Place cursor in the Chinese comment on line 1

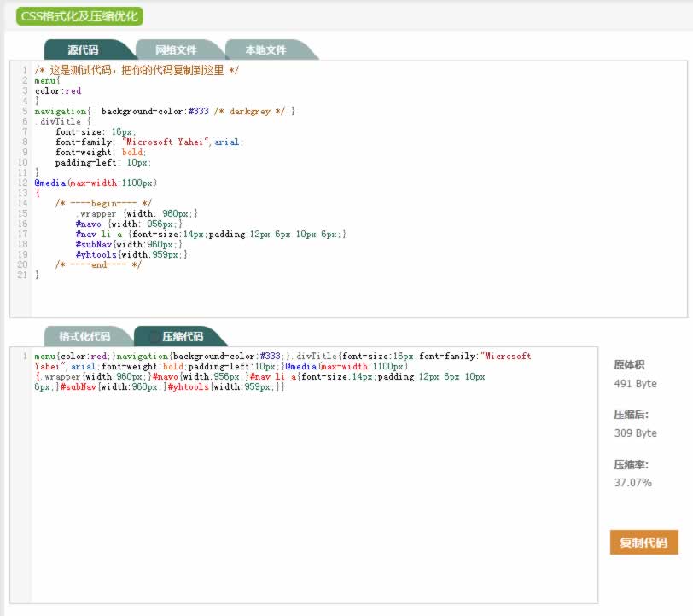[x=137, y=71]
